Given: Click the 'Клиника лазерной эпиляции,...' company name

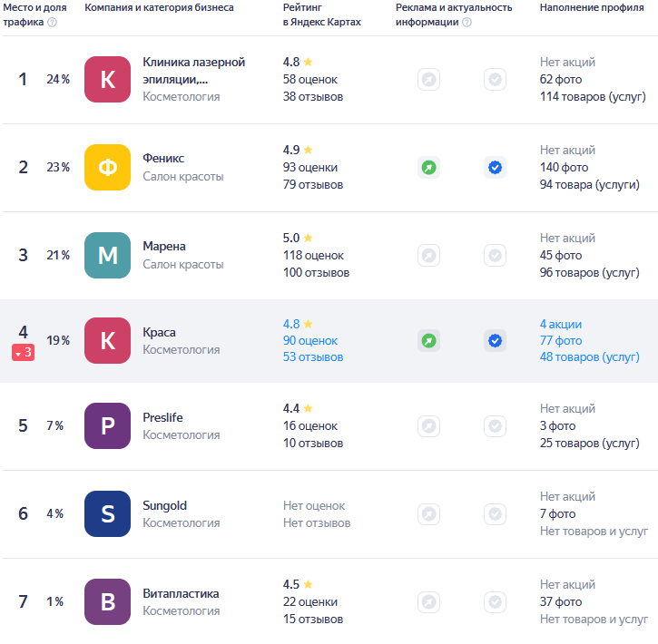Looking at the screenshot, I should click(194, 71).
